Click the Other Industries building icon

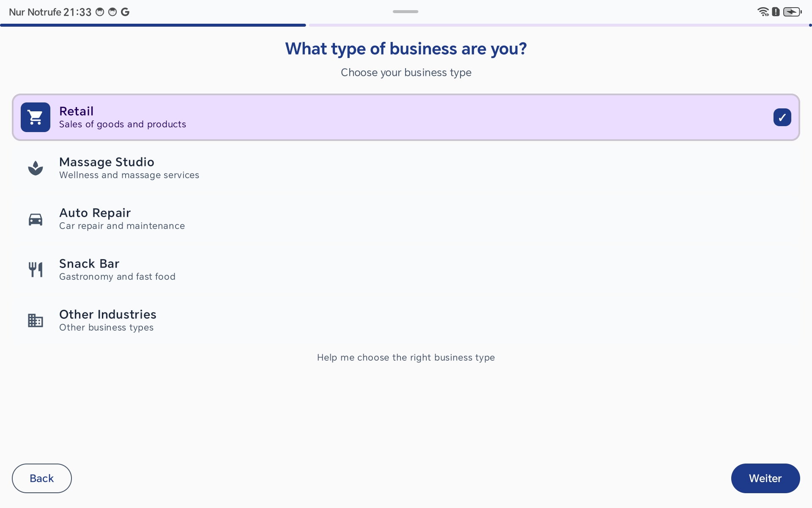[x=36, y=320]
